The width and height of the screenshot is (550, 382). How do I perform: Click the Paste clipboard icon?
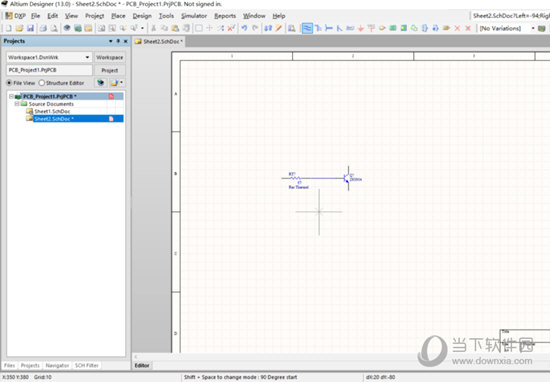[175, 28]
